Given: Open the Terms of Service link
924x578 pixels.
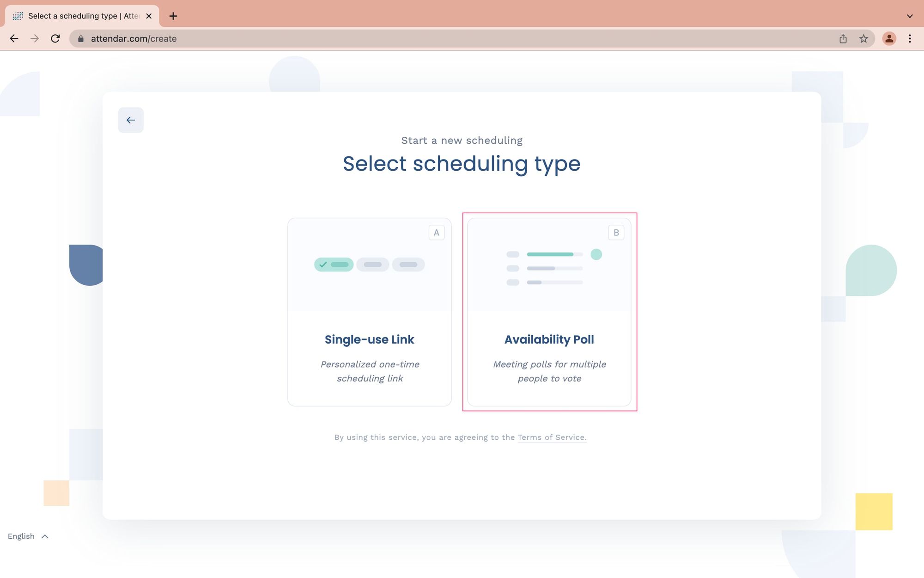Looking at the screenshot, I should click(551, 437).
